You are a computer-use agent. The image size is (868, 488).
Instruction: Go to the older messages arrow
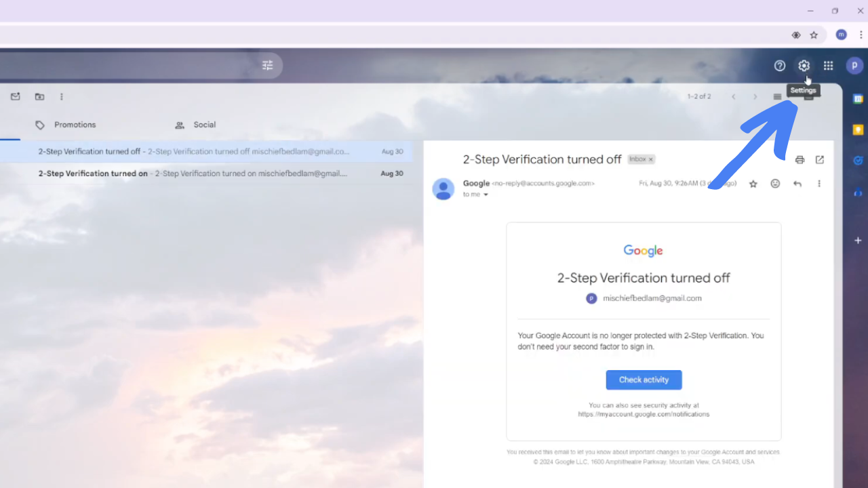click(x=755, y=97)
